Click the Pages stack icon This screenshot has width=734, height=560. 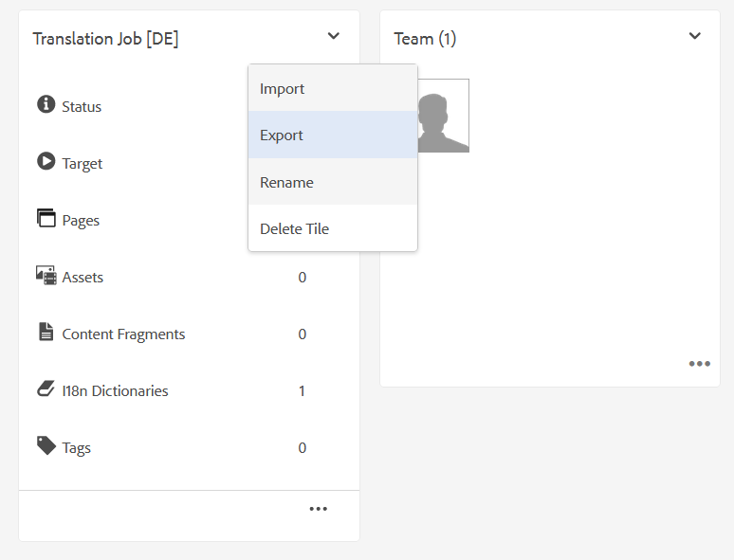[x=46, y=218]
